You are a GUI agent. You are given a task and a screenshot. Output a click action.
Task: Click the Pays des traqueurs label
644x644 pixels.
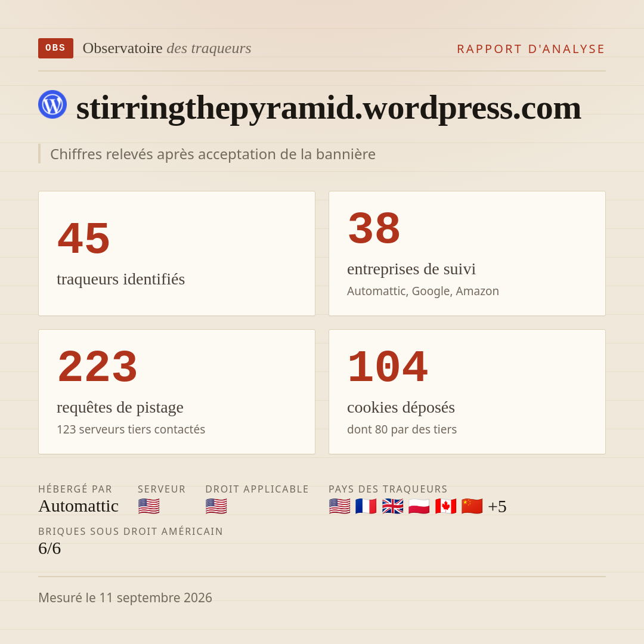[388, 489]
